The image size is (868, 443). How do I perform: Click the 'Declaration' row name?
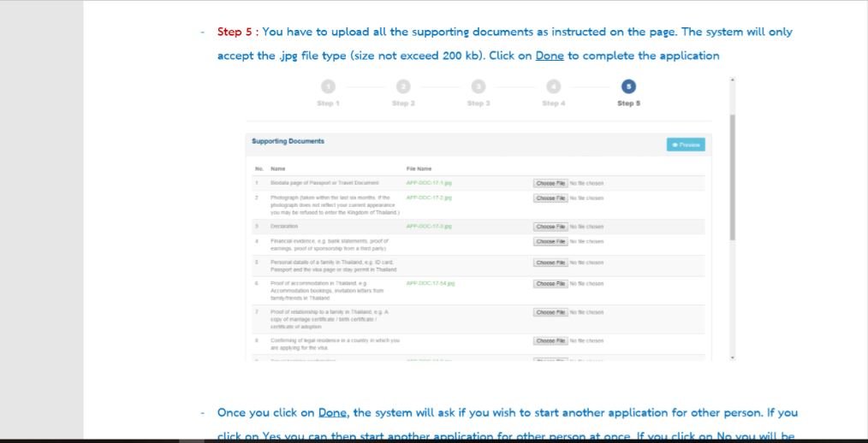coord(284,226)
